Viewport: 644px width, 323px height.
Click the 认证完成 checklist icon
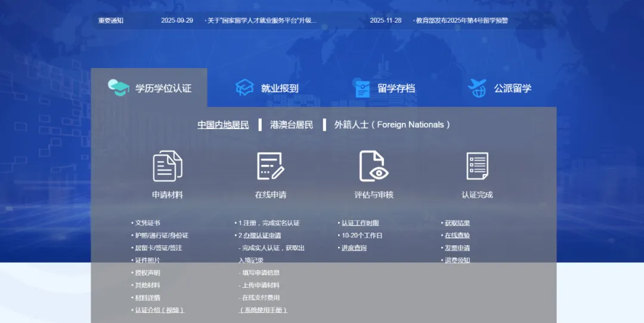477,166
